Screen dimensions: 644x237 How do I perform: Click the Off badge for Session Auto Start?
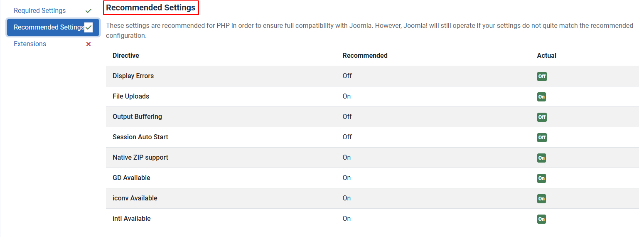tap(542, 138)
